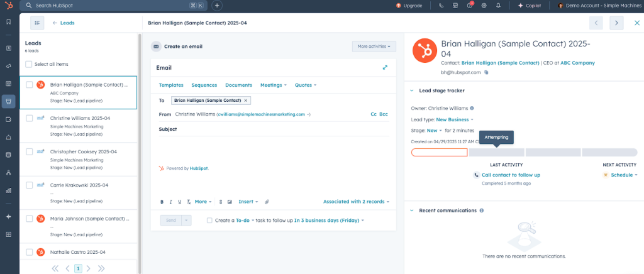644x274 pixels.
Task: Collapse the Recent communications section
Action: [x=412, y=211]
